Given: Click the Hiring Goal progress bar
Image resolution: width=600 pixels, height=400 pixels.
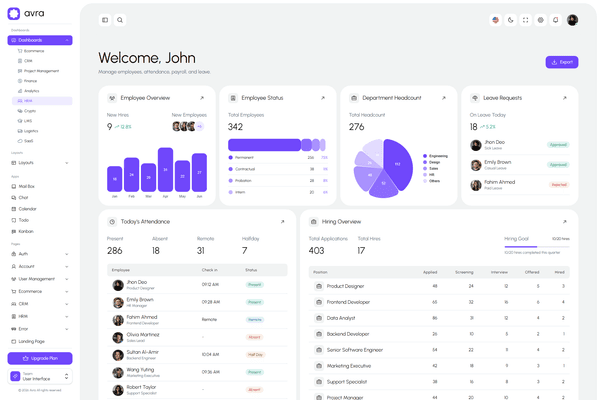Looking at the screenshot, I should pos(536,247).
